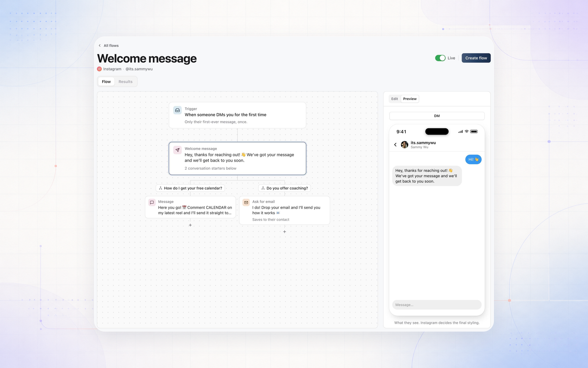Click the phone battery status icon
The width and height of the screenshot is (588, 368).
tap(474, 131)
